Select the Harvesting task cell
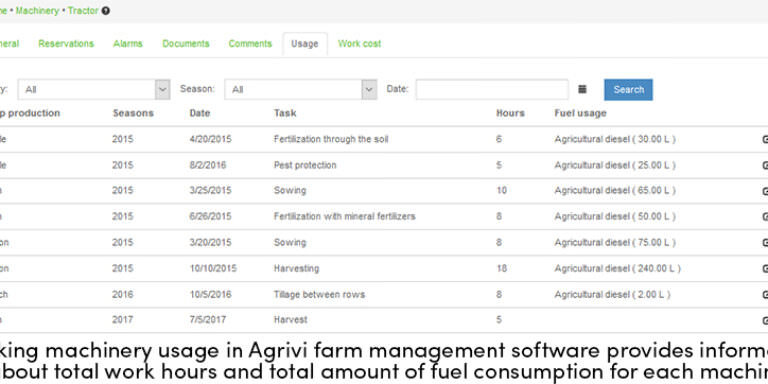This screenshot has width=768, height=384. (x=296, y=268)
